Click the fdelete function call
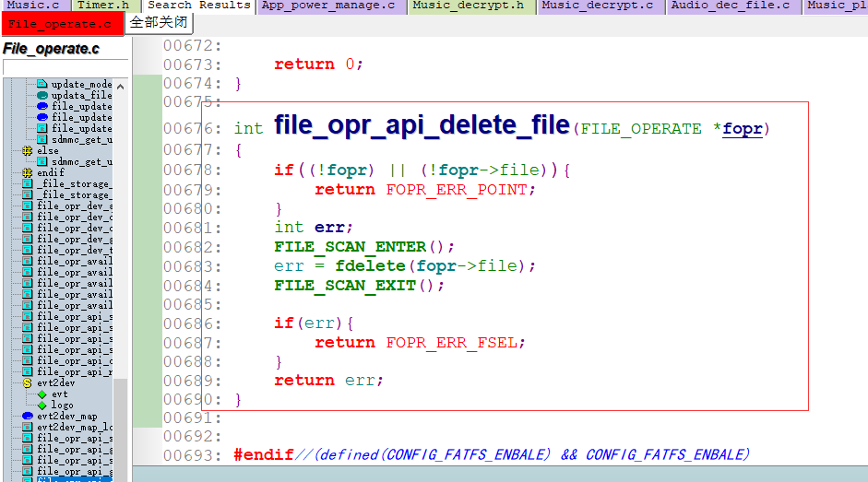Image resolution: width=868 pixels, height=482 pixels. (370, 266)
